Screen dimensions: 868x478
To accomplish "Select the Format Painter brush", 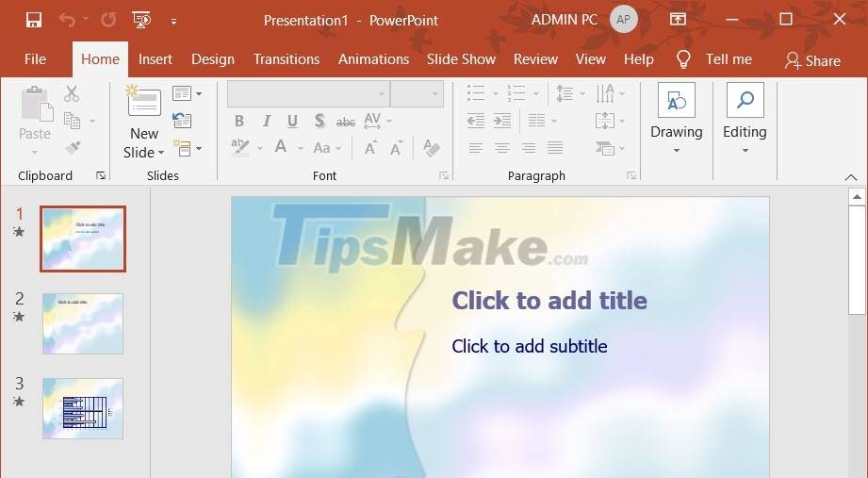I will click(73, 147).
